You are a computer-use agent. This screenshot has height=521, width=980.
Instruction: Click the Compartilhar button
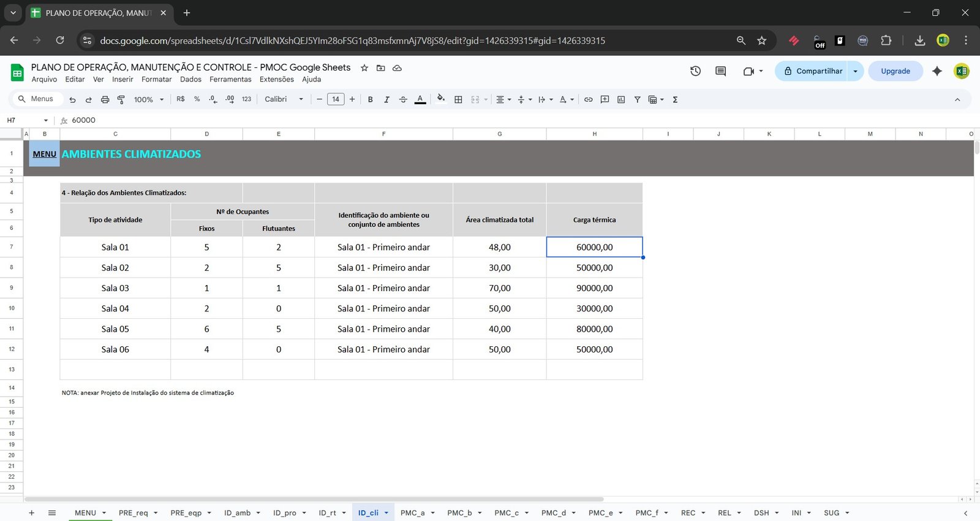[x=812, y=71]
